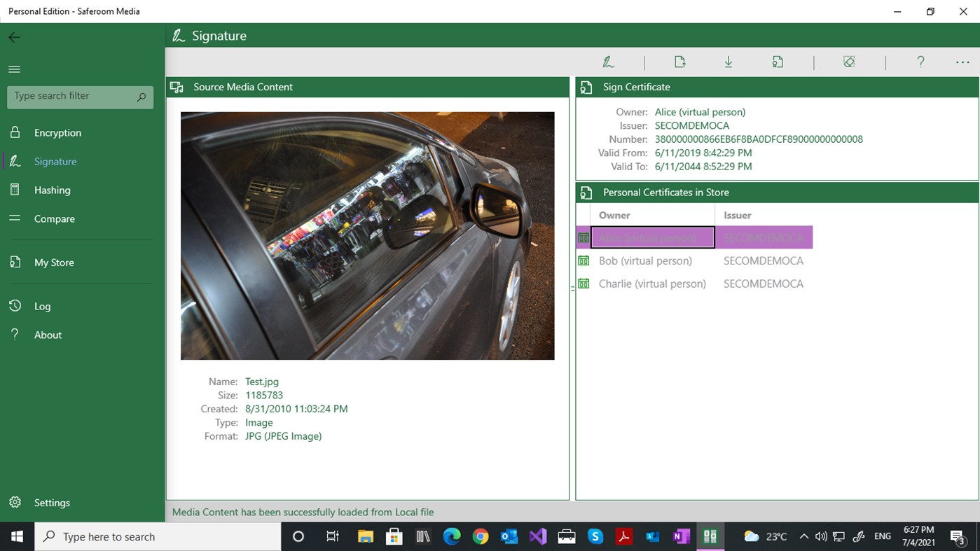The width and height of the screenshot is (980, 551).
Task: Open the About page
Action: tap(48, 335)
